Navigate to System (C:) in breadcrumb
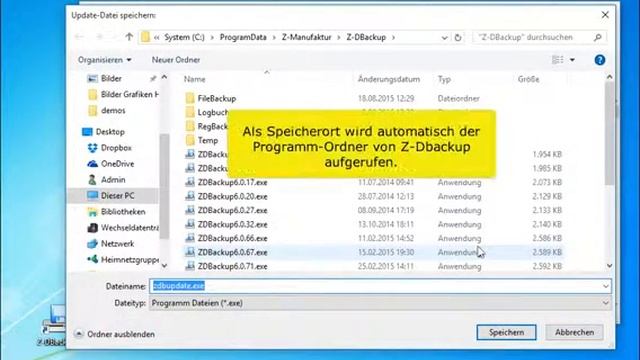Viewport: 640px width, 360px height. coord(184,37)
